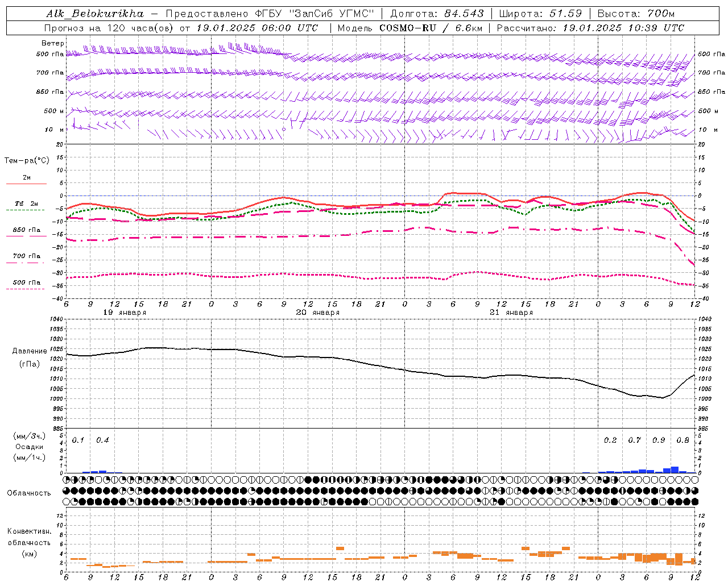Viewport: 728px width, 582px height.
Task: Click the 0.4 precipitation amount value
Action: point(102,440)
